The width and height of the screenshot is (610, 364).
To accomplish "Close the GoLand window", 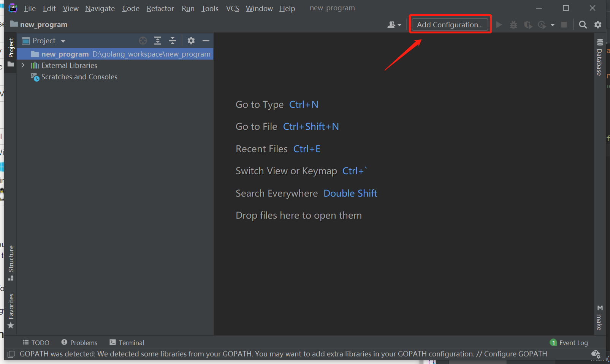I will 593,8.
